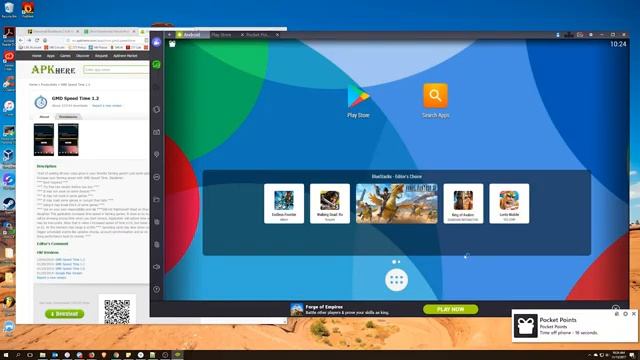Open settings gear on Pocket Points notification

625,314
